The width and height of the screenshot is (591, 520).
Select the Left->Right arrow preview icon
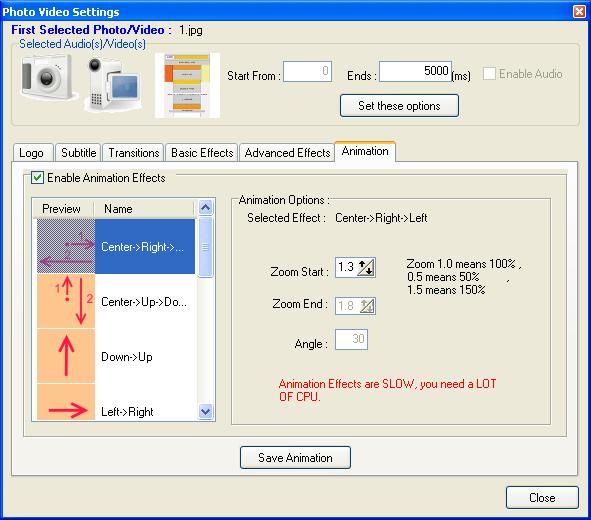(66, 402)
